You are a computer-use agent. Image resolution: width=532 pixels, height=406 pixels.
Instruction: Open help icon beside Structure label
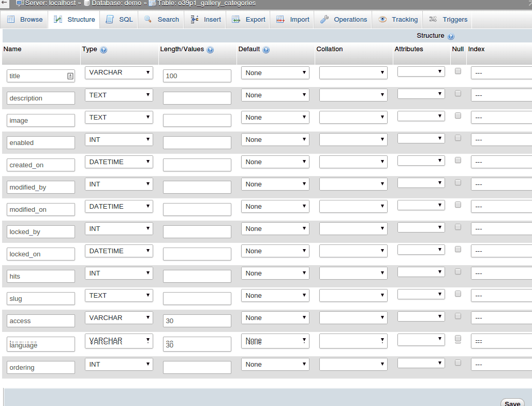tap(451, 36)
